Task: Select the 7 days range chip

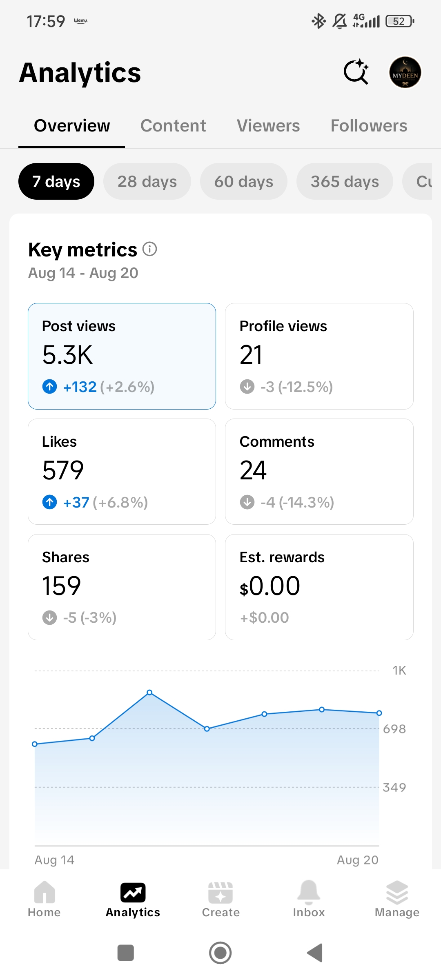Action: 56,181
